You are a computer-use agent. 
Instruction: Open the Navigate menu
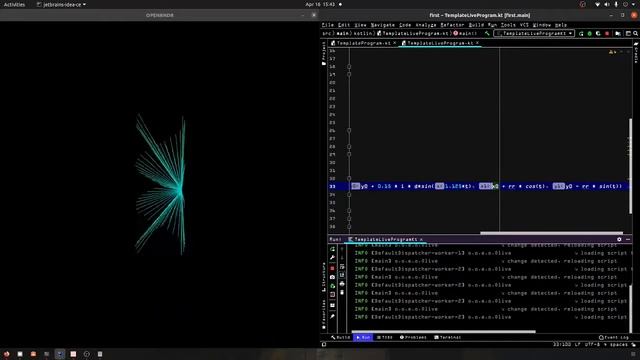382,25
